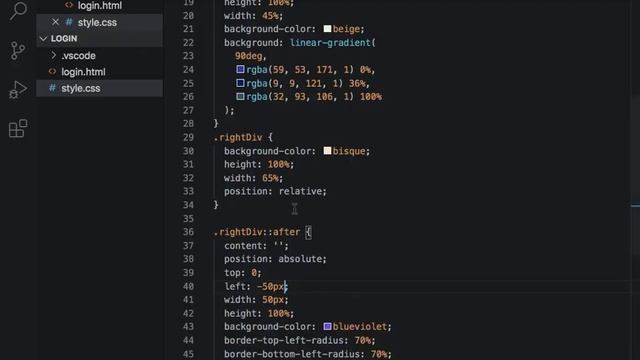
Task: Click the rgba(32, 93, 106, 1) swatch
Action: pyautogui.click(x=240, y=97)
